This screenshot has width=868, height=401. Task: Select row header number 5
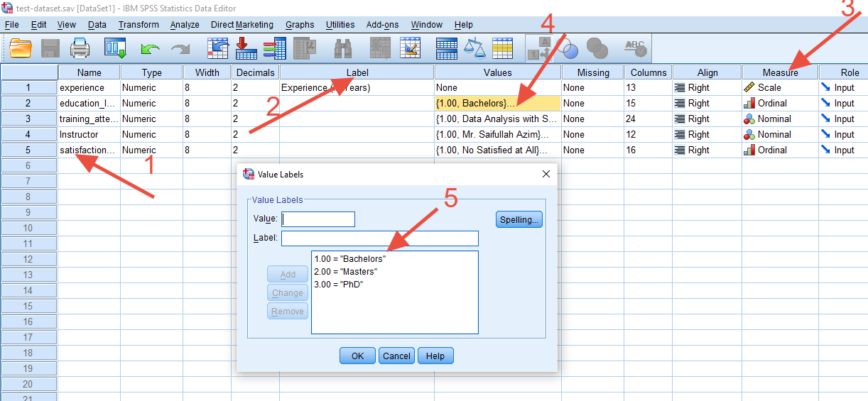pos(29,150)
